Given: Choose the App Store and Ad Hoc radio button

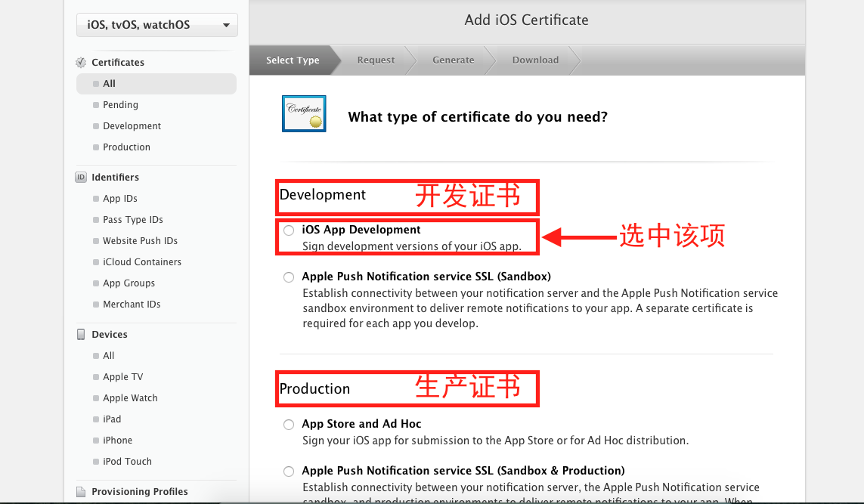Looking at the screenshot, I should click(x=289, y=425).
